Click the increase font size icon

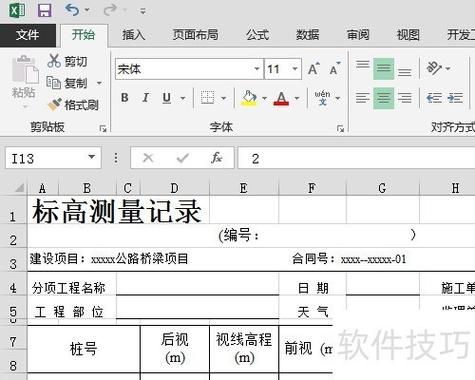pos(313,69)
